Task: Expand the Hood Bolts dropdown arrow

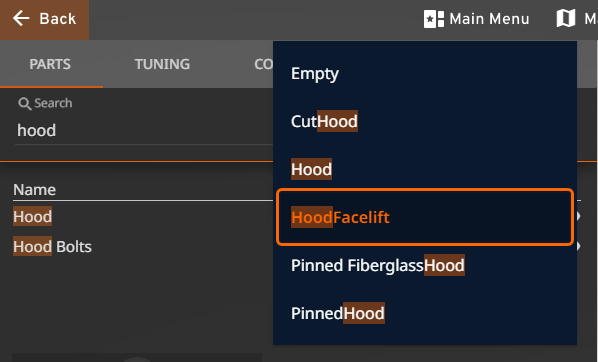Action: [x=579, y=246]
